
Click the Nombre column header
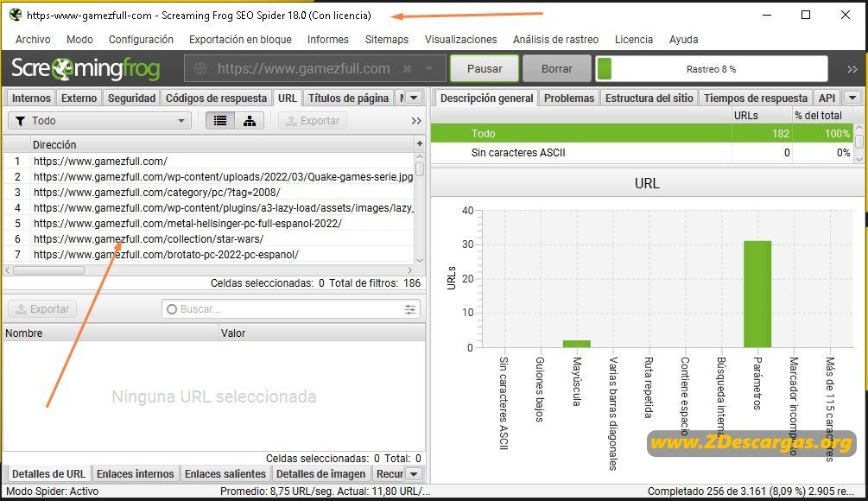click(111, 333)
